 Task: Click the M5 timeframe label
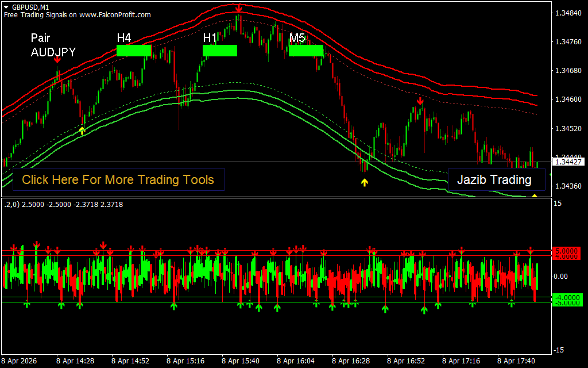(x=297, y=38)
